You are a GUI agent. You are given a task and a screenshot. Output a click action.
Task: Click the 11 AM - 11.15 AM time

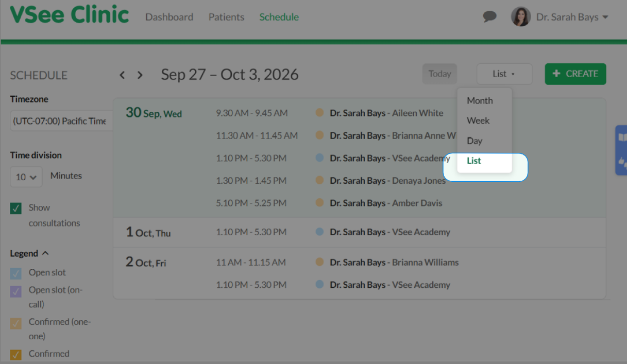point(251,262)
